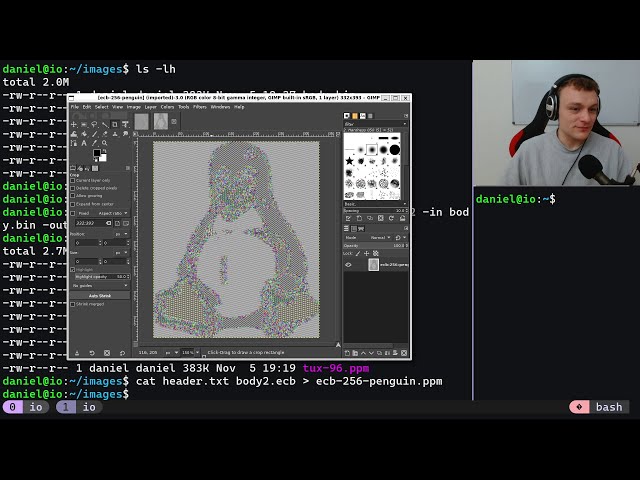The image size is (640, 480).
Task: Toggle lock position and size icon
Action: pos(367,253)
